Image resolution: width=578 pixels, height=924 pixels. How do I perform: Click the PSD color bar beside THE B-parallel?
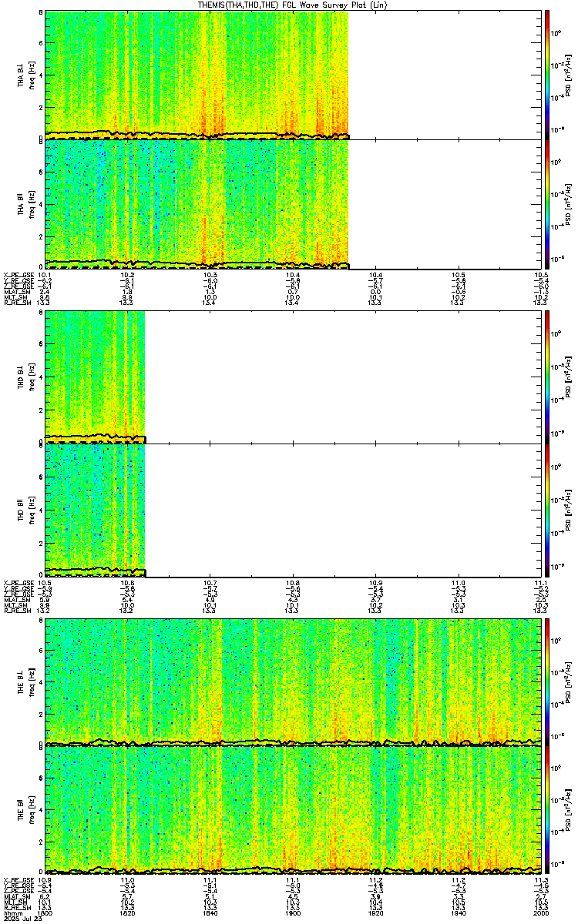[547, 809]
